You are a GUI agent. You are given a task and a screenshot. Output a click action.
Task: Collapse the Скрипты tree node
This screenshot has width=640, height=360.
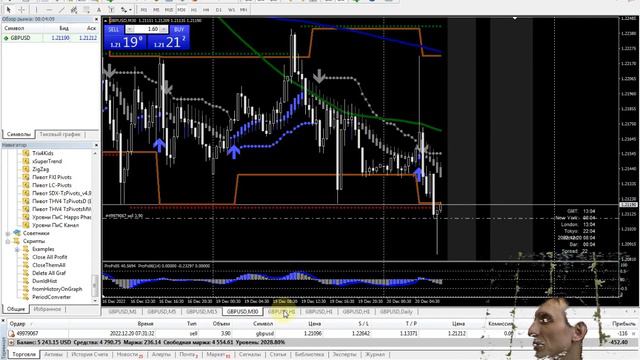pyautogui.click(x=7, y=241)
